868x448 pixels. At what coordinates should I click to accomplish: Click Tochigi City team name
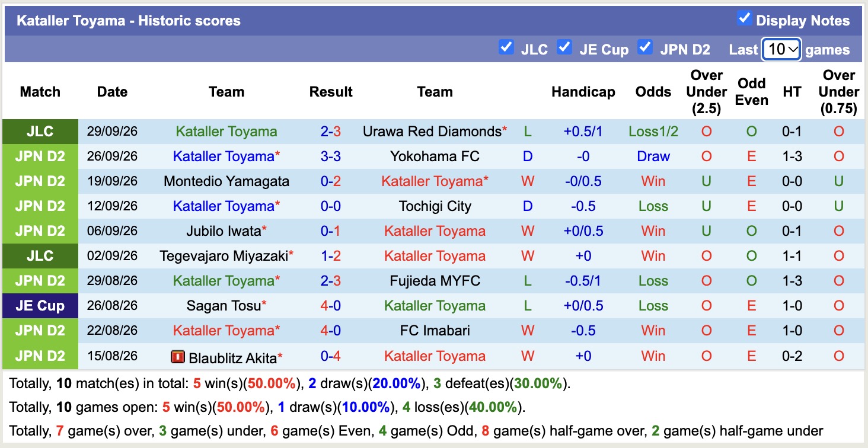pyautogui.click(x=435, y=206)
